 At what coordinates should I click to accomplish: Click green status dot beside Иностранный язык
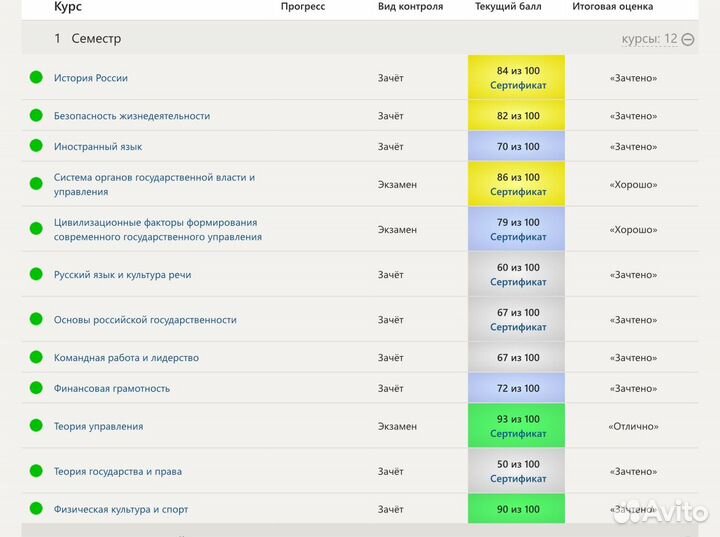click(36, 146)
